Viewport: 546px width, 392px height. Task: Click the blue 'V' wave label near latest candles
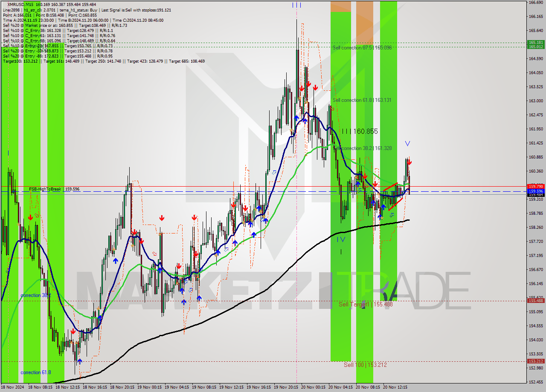(407, 144)
